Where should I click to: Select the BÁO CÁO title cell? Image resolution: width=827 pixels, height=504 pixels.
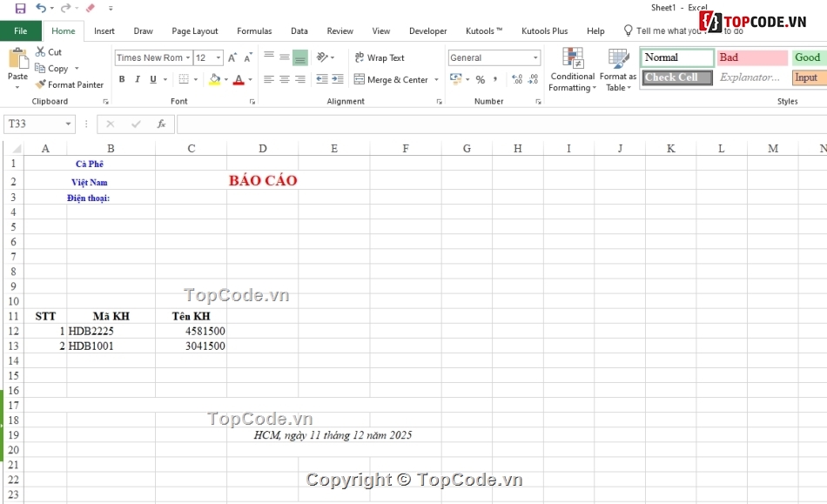(263, 181)
